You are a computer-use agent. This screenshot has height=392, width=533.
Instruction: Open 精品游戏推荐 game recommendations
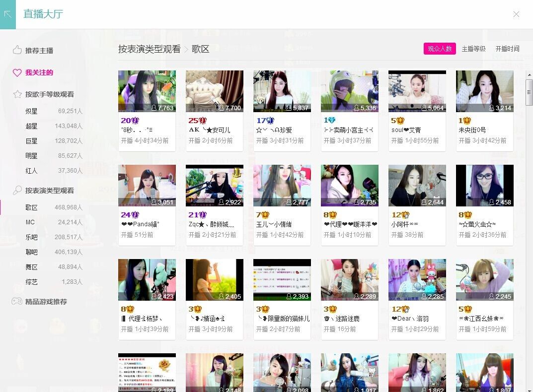click(46, 302)
